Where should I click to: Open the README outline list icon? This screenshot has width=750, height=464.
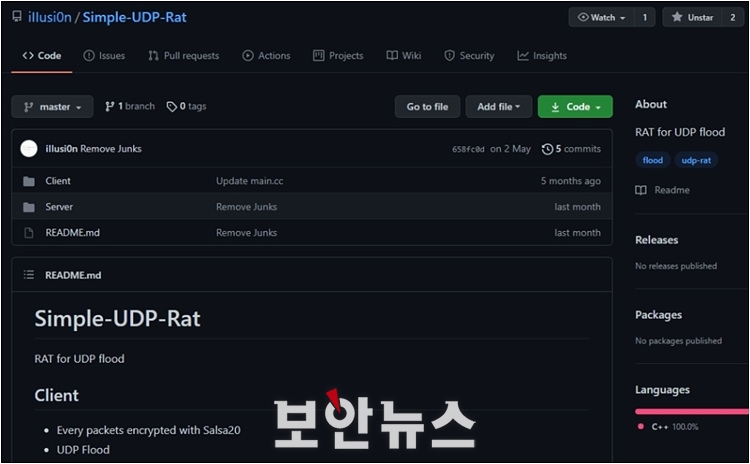pos(29,275)
